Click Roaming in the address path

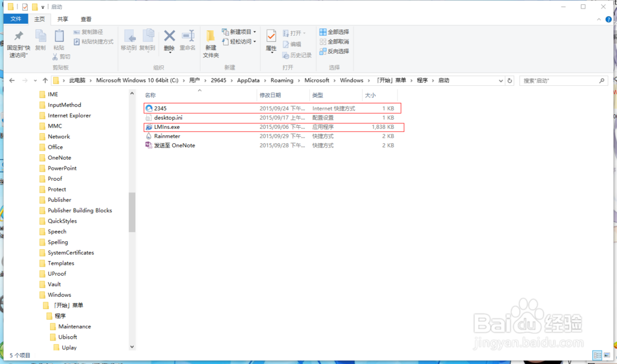(x=282, y=80)
